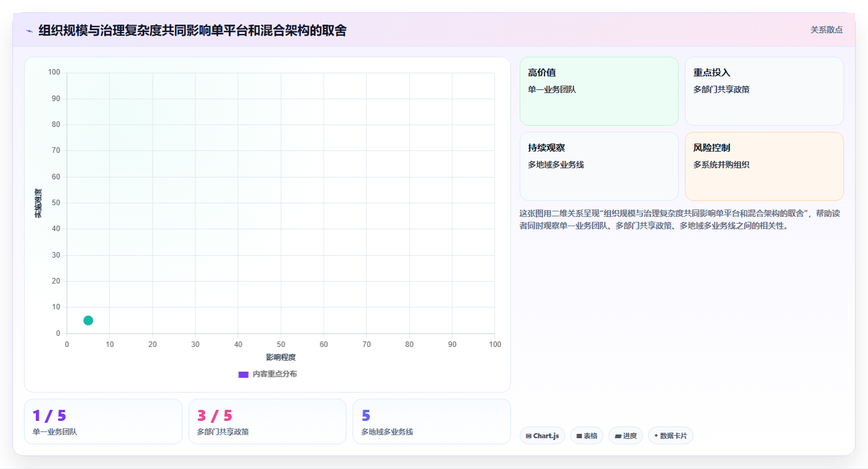Click the 1 / 5 单一业务团队 stat card
The image size is (868, 469).
103,422
